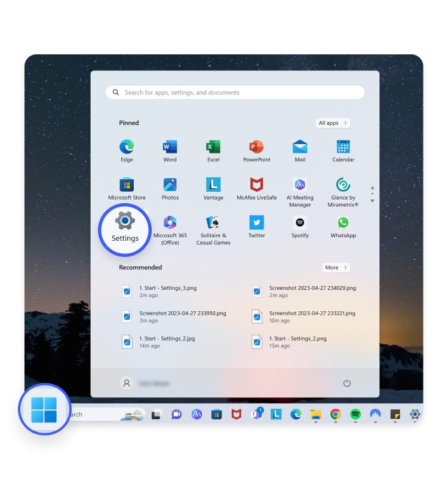Screen dimensions: 448x478
Task: Open NordVPN on the taskbar
Action: point(375,415)
